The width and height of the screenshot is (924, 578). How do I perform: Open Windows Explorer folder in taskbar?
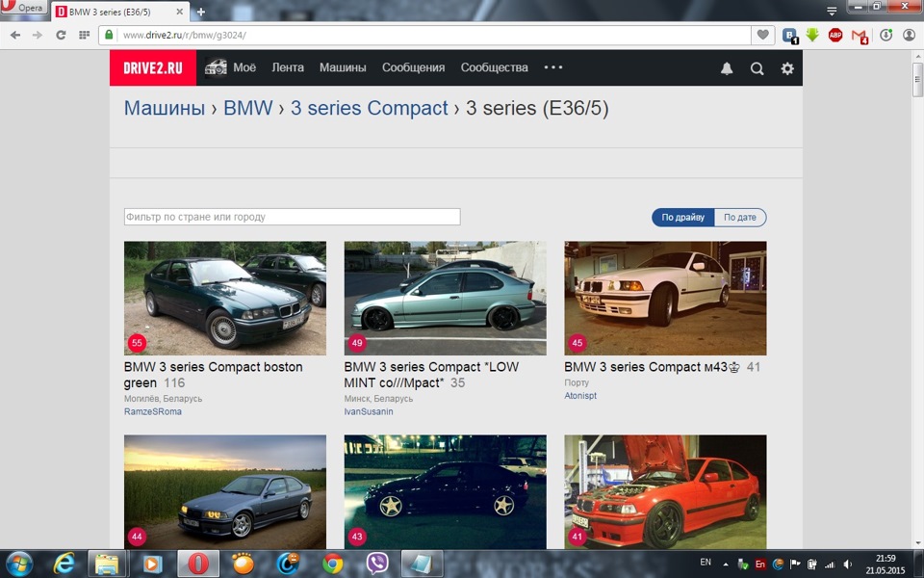[x=107, y=564]
